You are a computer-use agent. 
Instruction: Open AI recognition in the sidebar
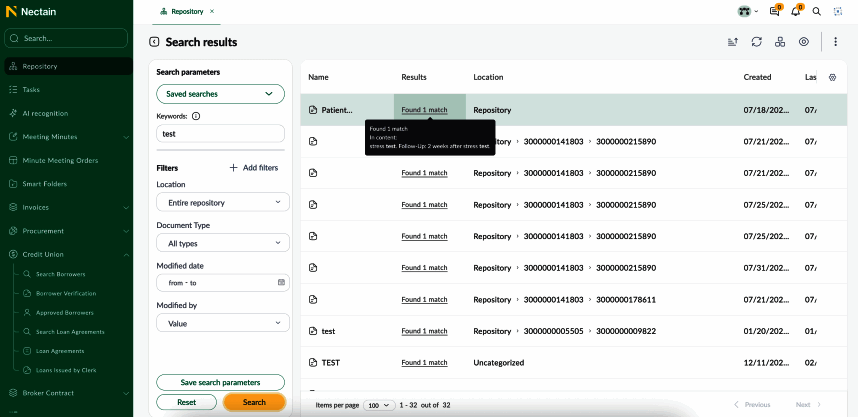click(45, 113)
